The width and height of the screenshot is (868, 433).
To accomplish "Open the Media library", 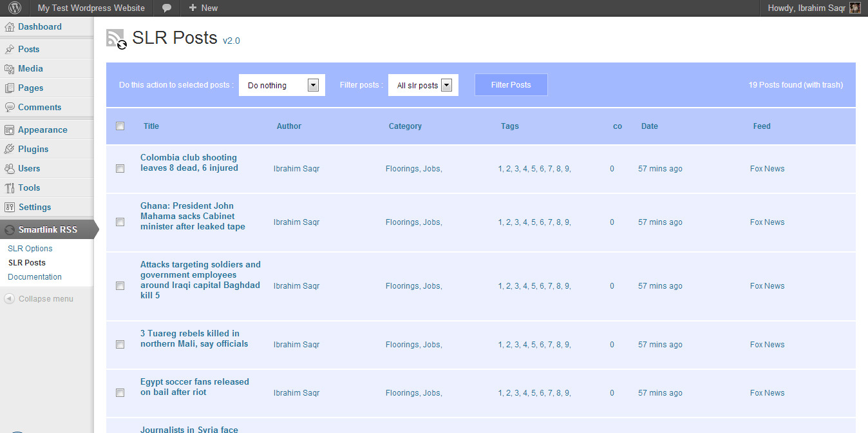I will click(x=30, y=68).
